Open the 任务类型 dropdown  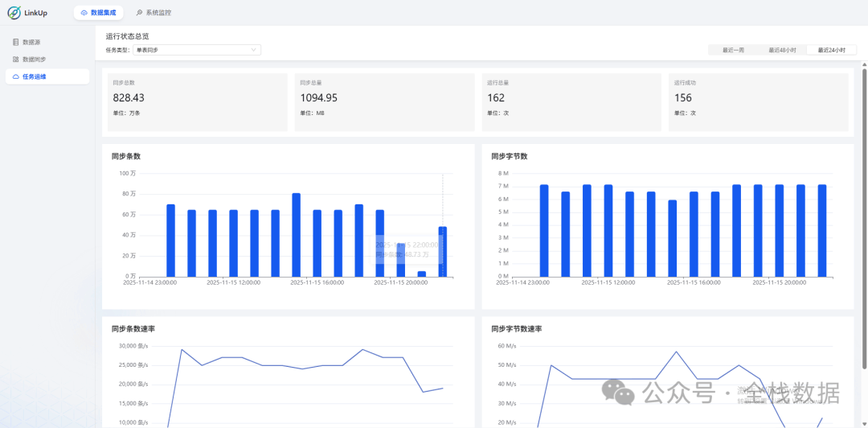196,50
